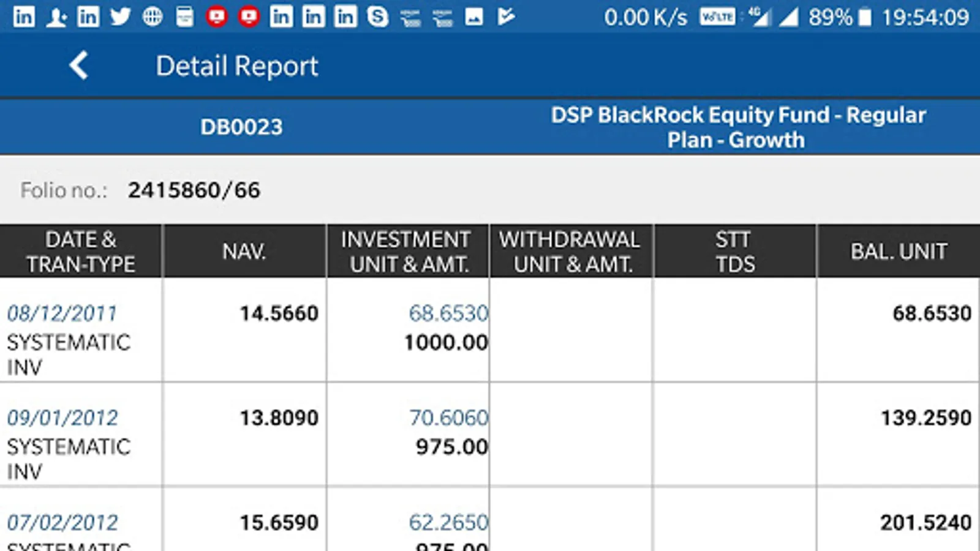
Task: Tap the INVESTMENT UNIT & AMT. column header
Action: pyautogui.click(x=407, y=252)
